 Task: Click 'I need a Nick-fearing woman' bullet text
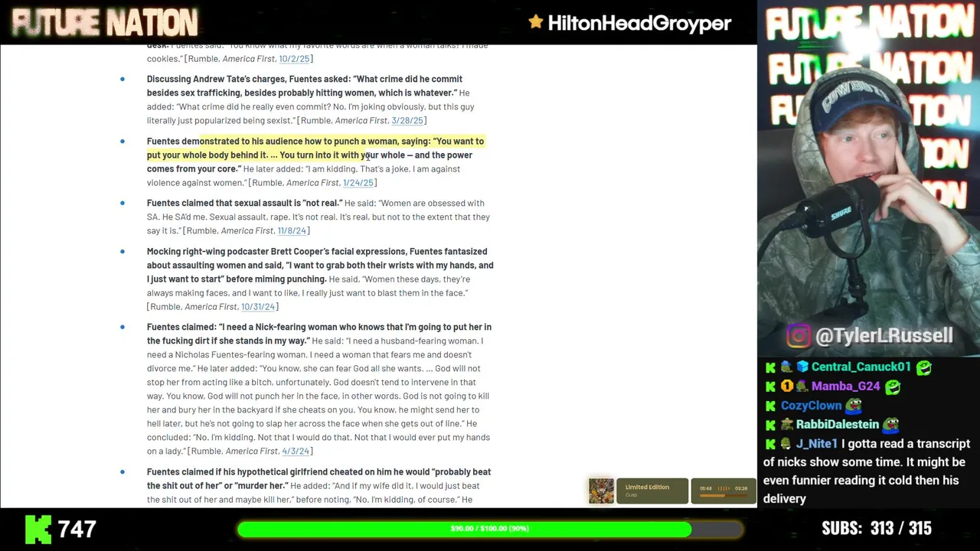point(319,334)
